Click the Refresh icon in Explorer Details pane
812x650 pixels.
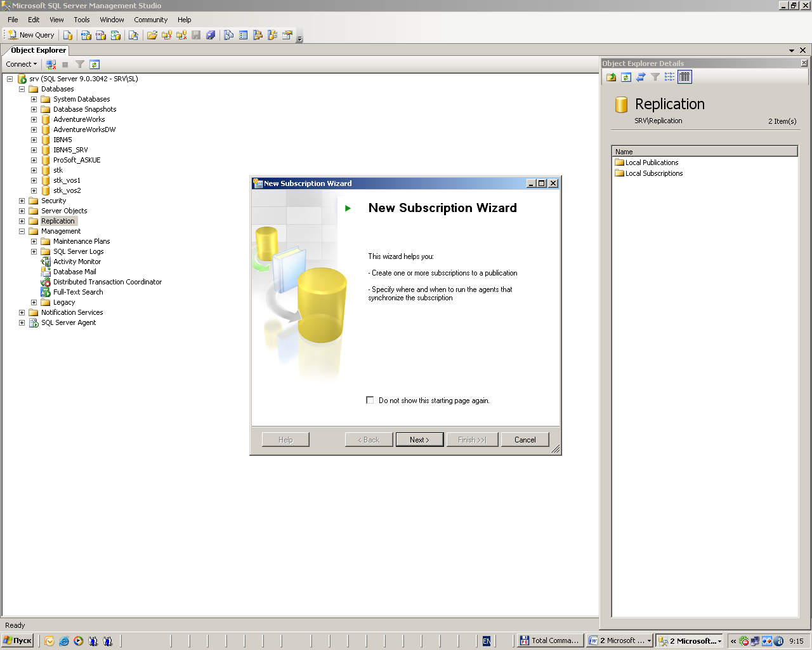(x=626, y=77)
